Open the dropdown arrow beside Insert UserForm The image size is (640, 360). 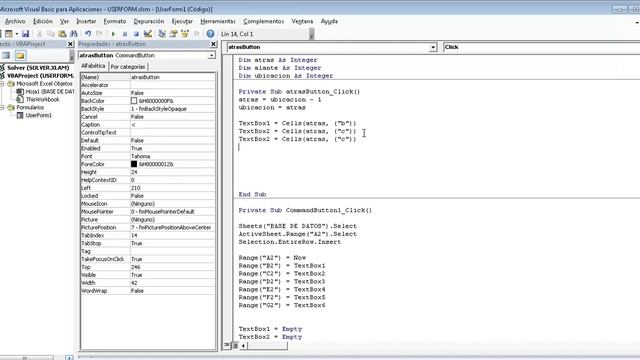click(x=16, y=34)
